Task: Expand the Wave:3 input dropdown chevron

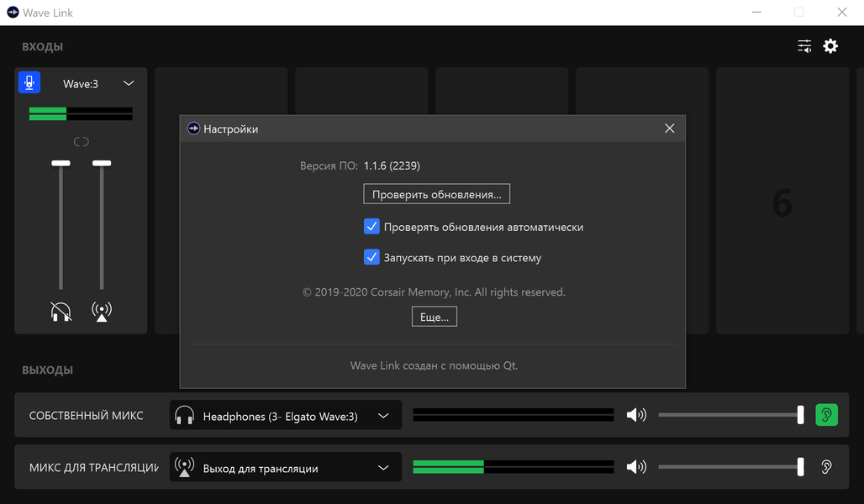Action: [x=129, y=83]
